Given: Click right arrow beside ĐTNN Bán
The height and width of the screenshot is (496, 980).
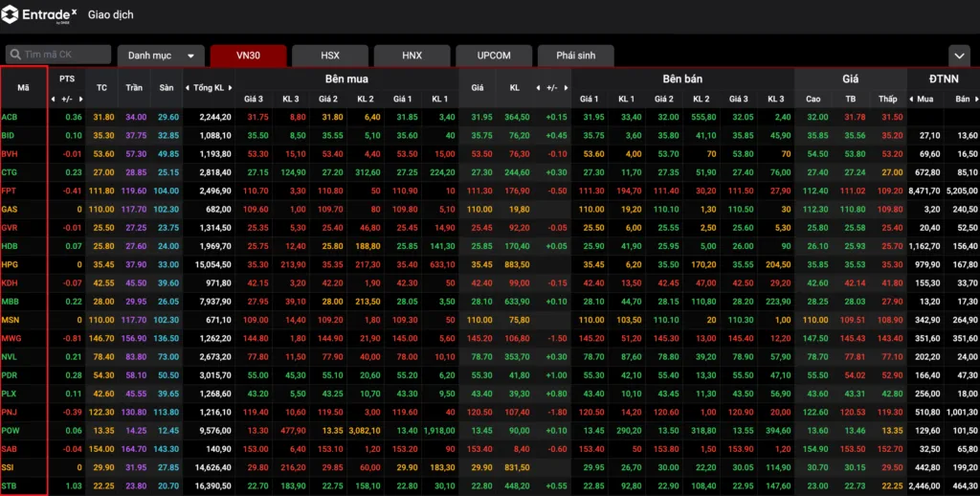Looking at the screenshot, I should point(976,99).
